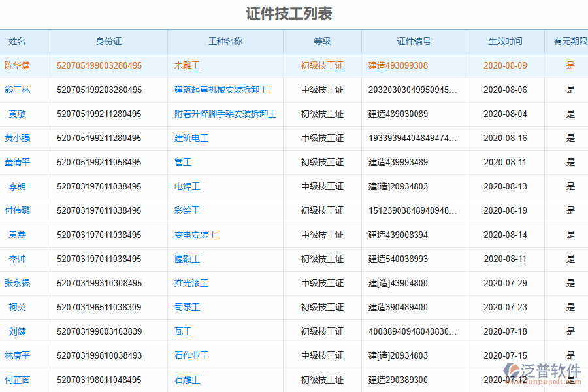Click the 司泵工 trade link
This screenshot has width=588, height=392.
pyautogui.click(x=188, y=307)
